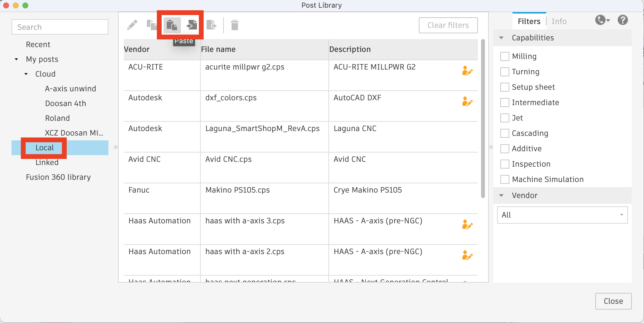Click the Clear filters button
This screenshot has height=323, width=644.
point(448,25)
